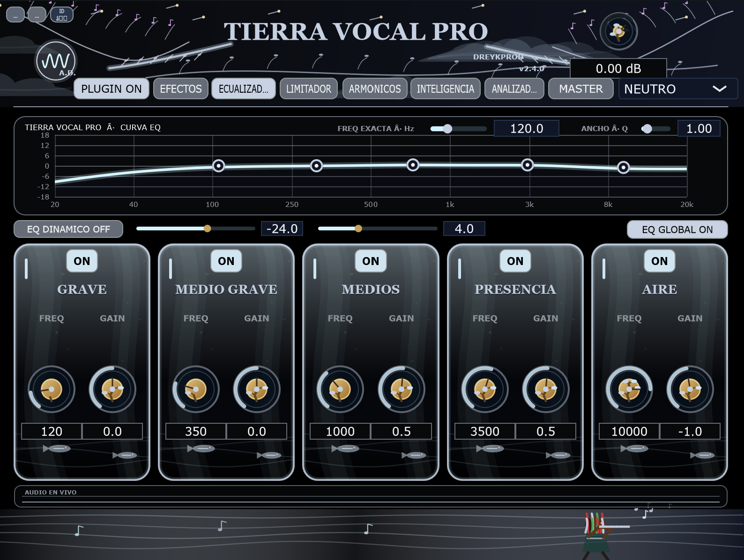Disable the MEDIOS band ON switch
The width and height of the screenshot is (744, 560).
pyautogui.click(x=371, y=261)
